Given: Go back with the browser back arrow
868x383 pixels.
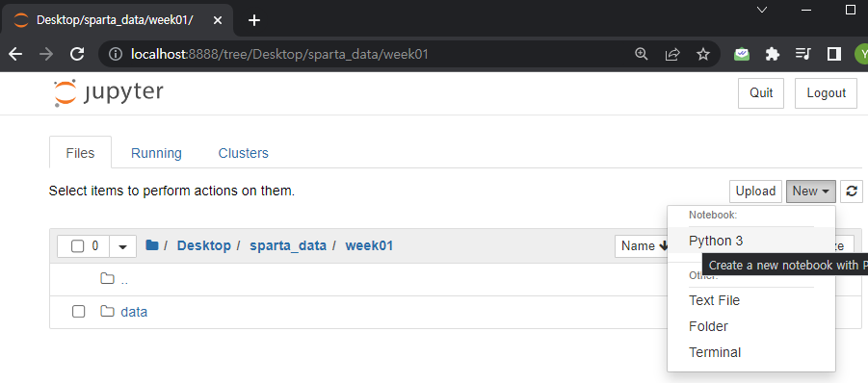Looking at the screenshot, I should [x=15, y=54].
